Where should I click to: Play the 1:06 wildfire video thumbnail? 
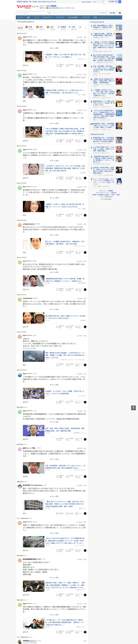[34, 356]
